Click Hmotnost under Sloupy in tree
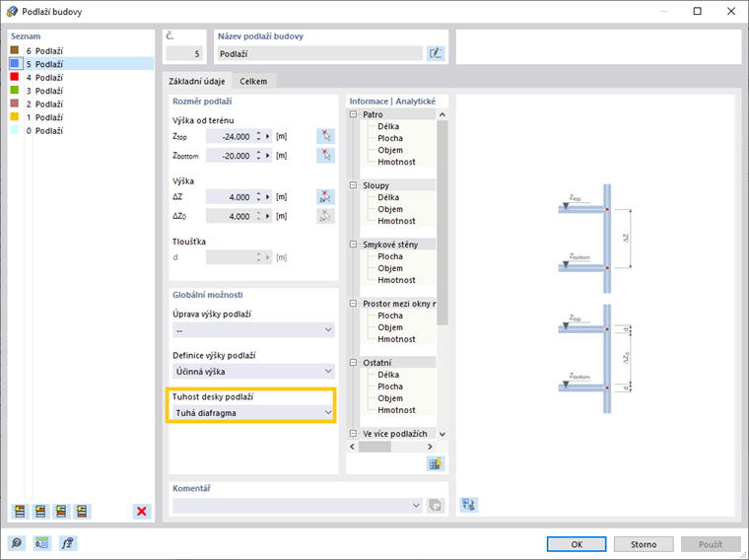This screenshot has height=560, width=749. coord(396,221)
